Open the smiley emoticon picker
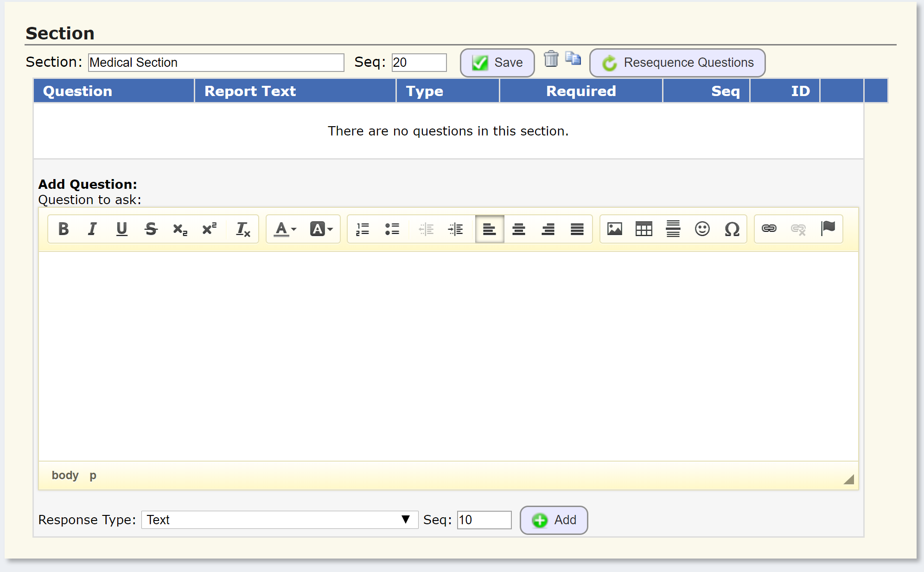The image size is (924, 572). point(702,229)
